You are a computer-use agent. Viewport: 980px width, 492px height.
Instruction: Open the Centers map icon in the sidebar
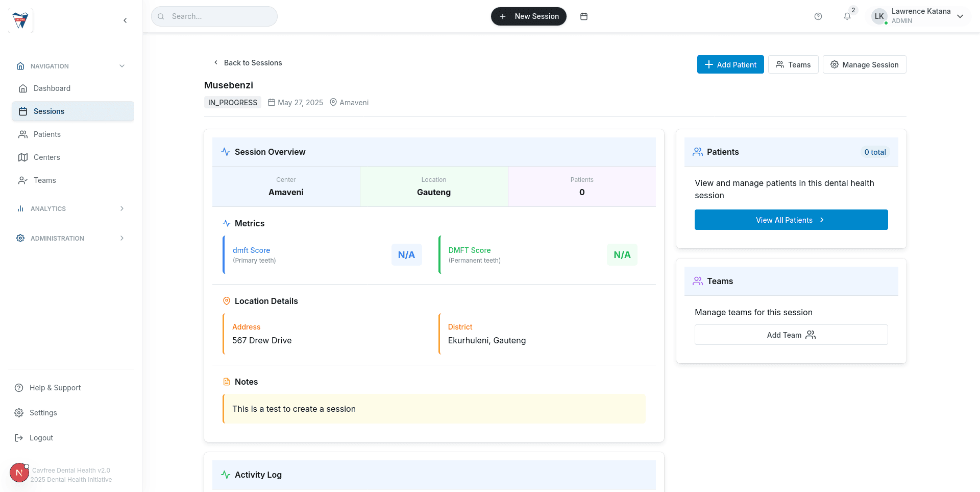(x=23, y=157)
